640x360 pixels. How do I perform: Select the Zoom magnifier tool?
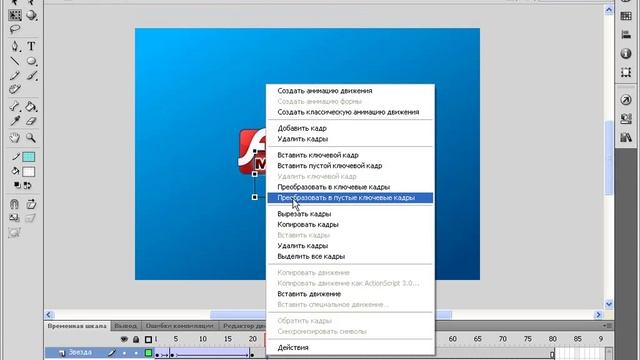pos(31,138)
